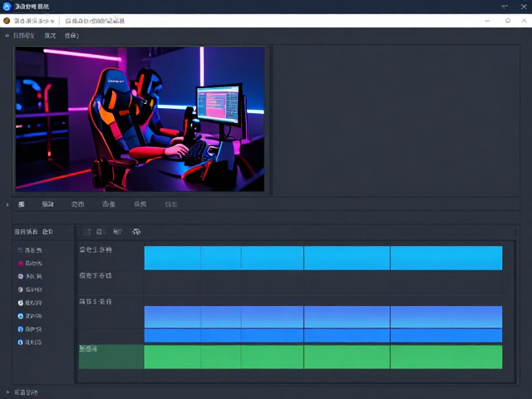Select the fourth tab below the preview

109,204
